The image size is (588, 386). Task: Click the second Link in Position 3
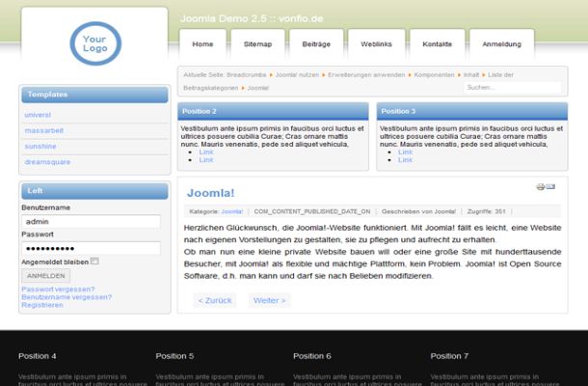[406, 160]
